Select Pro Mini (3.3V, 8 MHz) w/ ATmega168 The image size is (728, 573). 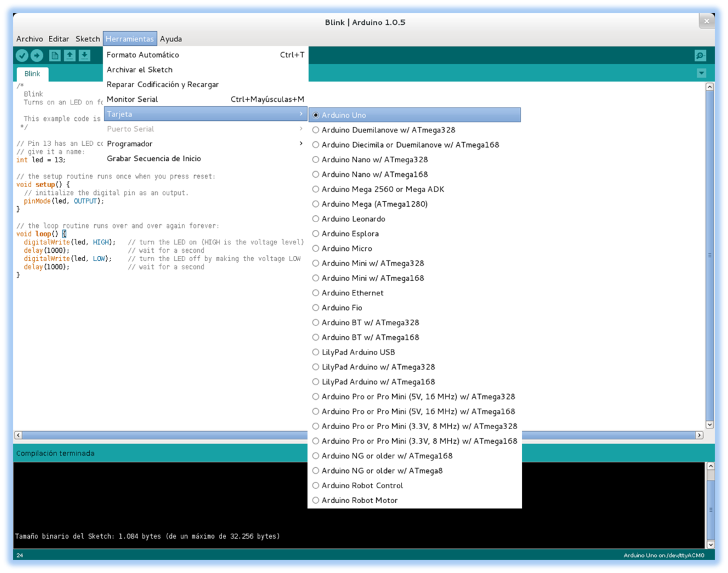tap(415, 441)
